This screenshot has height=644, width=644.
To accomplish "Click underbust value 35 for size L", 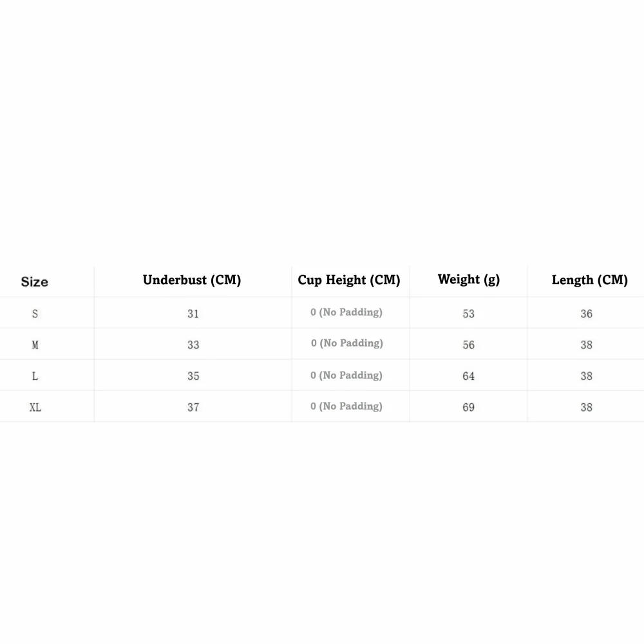I will [x=193, y=376].
